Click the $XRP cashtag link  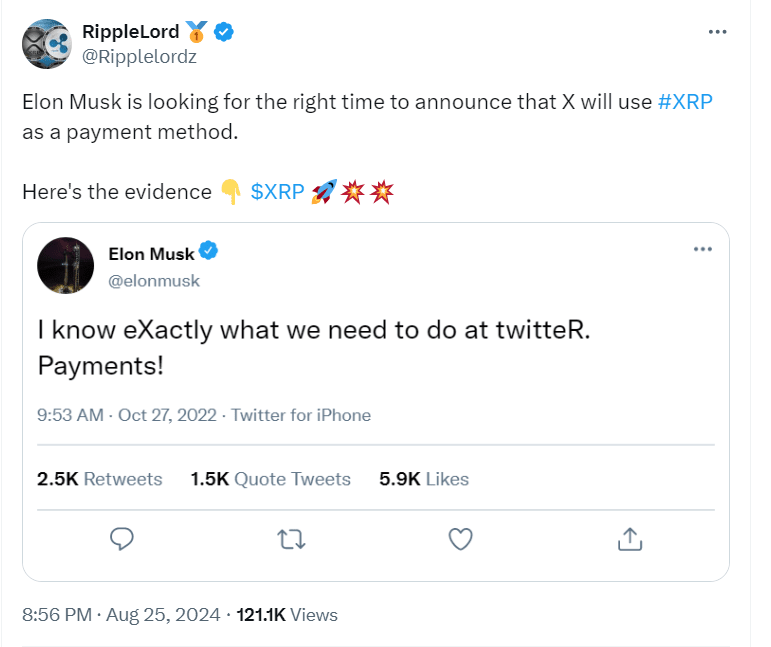277,192
